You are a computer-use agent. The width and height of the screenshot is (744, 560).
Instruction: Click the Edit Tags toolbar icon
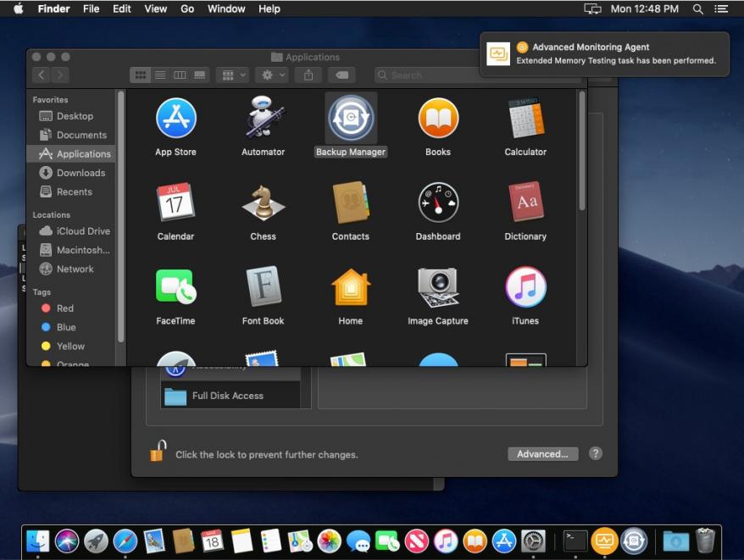341,75
